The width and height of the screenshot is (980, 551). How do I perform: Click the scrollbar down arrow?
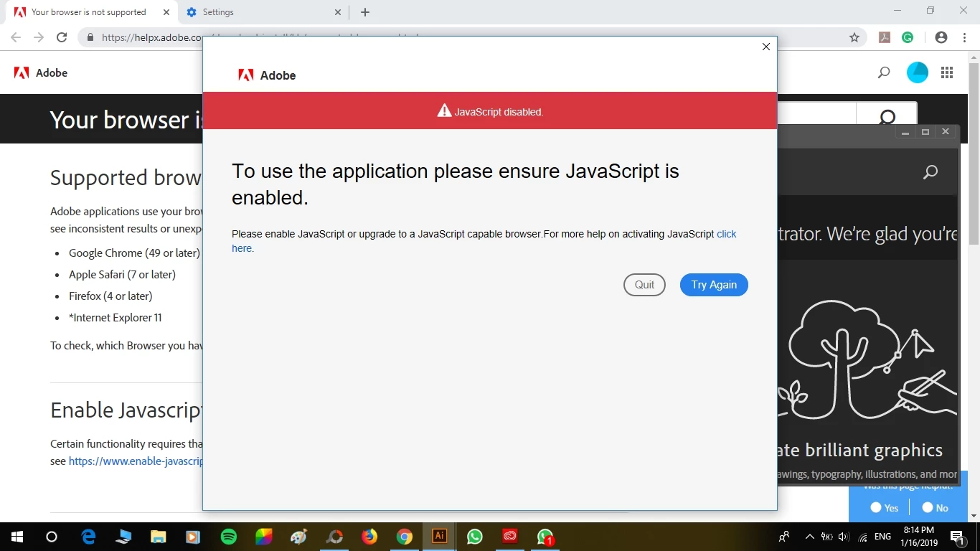coord(974,516)
